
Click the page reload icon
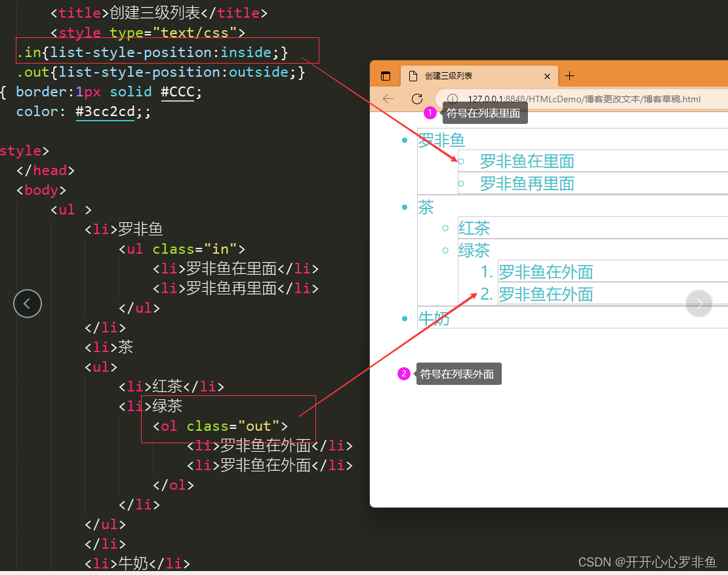pyautogui.click(x=418, y=99)
